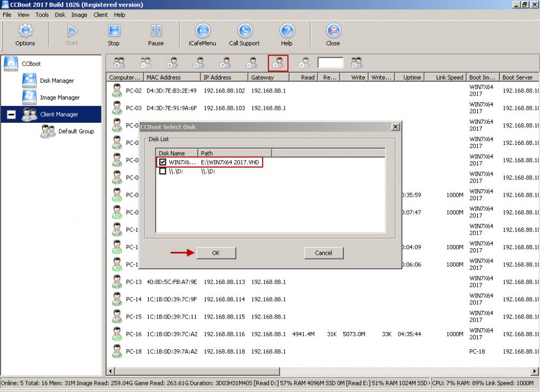Open the File menu
Viewport: 540px width, 392px height.
(7, 15)
